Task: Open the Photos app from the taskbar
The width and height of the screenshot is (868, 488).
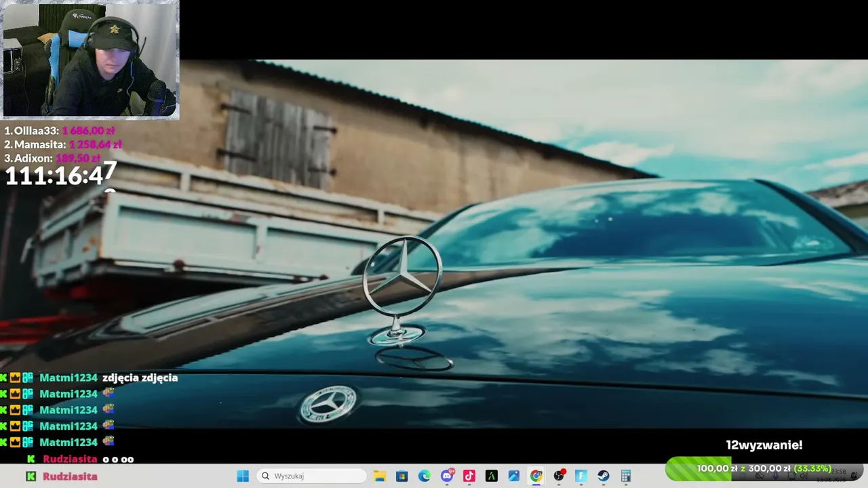Action: coord(514,476)
